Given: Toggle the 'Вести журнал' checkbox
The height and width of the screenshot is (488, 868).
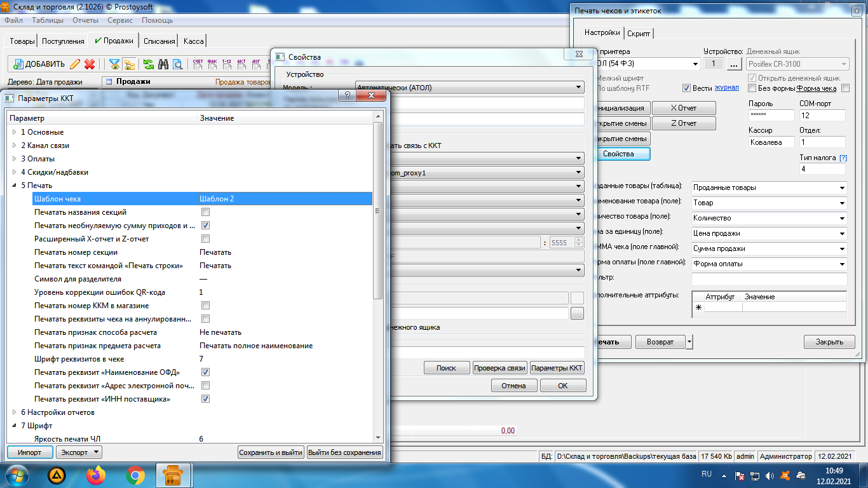Looking at the screenshot, I should point(686,88).
